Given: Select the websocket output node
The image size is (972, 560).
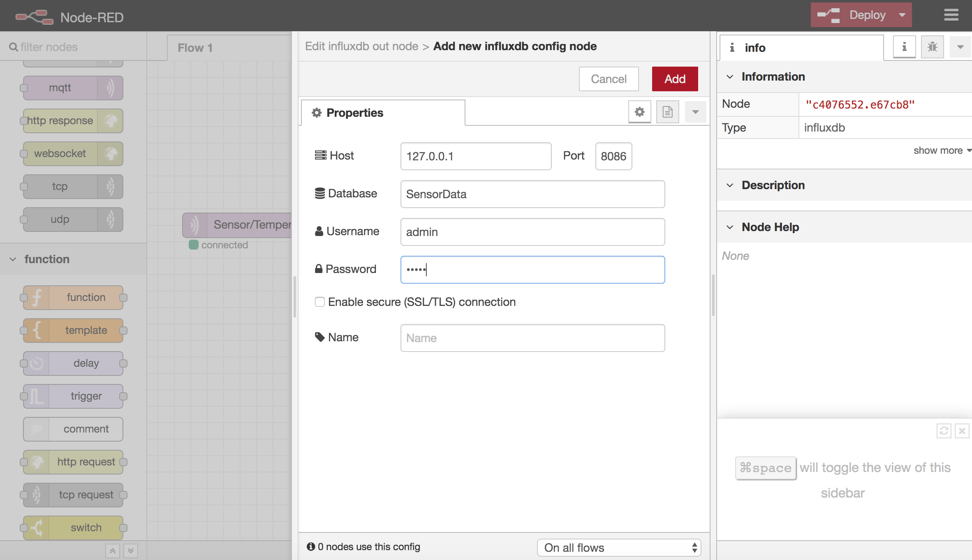Looking at the screenshot, I should (x=73, y=153).
